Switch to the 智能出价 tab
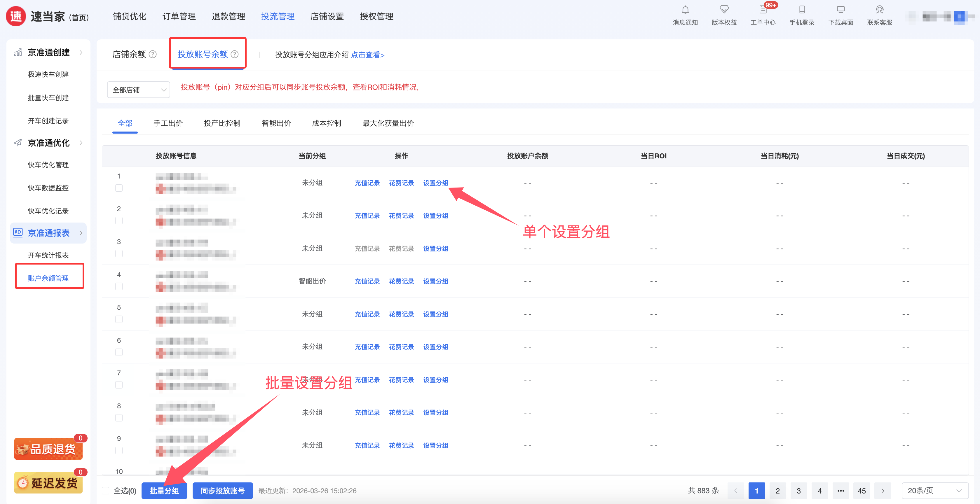 (276, 123)
